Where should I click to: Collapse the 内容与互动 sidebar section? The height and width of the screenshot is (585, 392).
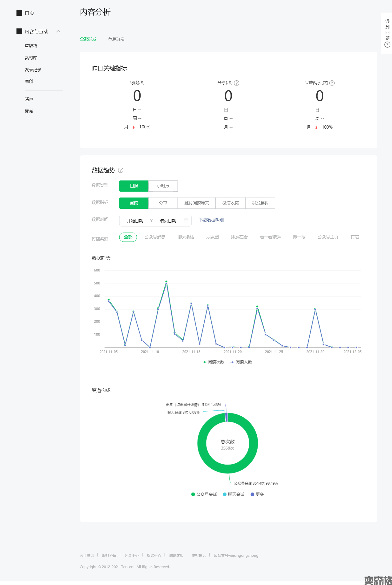point(58,31)
